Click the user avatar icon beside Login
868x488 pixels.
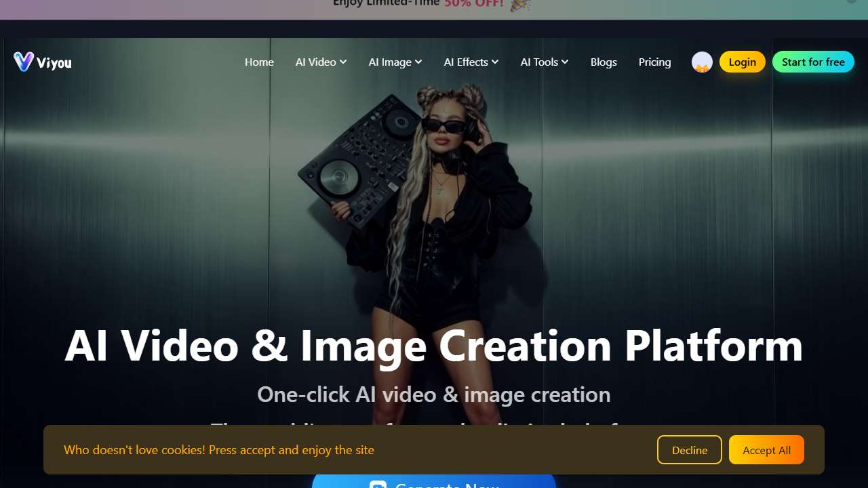(702, 62)
